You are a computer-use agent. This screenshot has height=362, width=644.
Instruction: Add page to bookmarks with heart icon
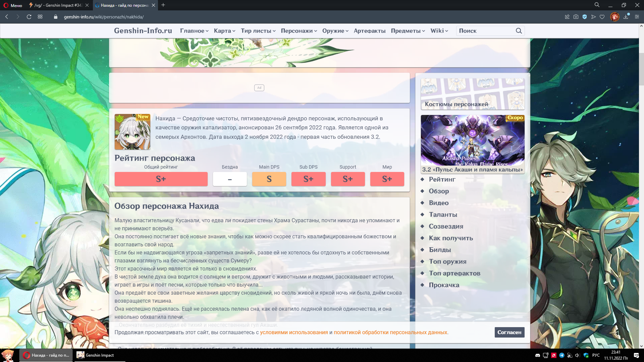point(602,17)
